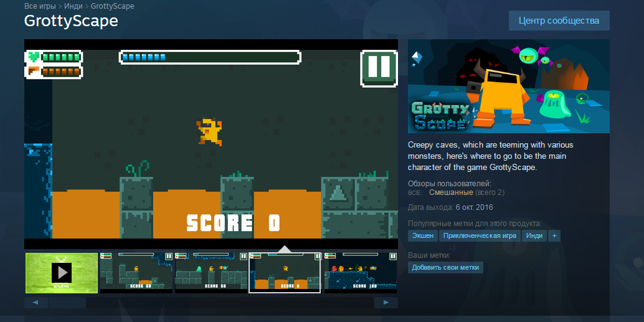Image resolution: width=644 pixels, height=322 pixels.
Task: Click the green heart health icon
Action: (x=33, y=57)
